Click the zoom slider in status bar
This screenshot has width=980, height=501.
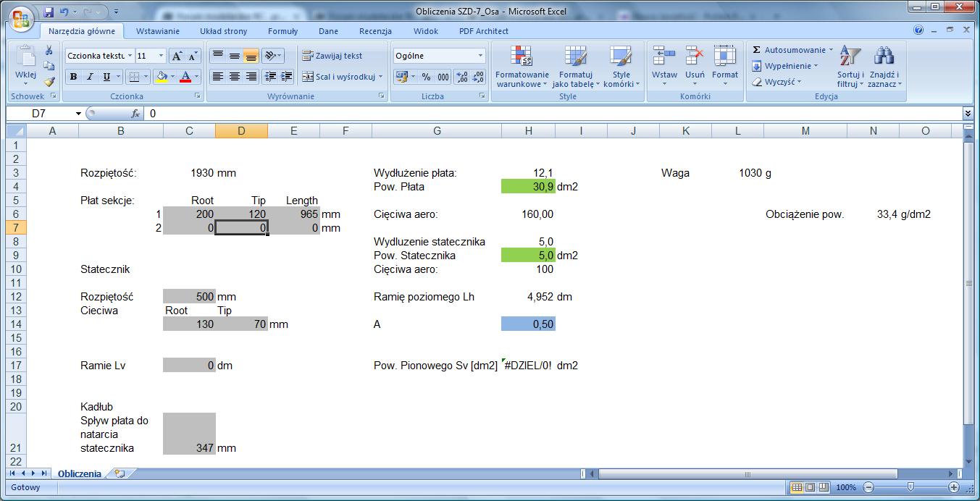pos(910,487)
